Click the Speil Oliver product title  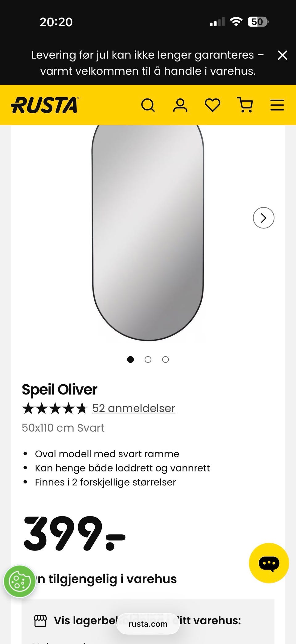point(60,390)
